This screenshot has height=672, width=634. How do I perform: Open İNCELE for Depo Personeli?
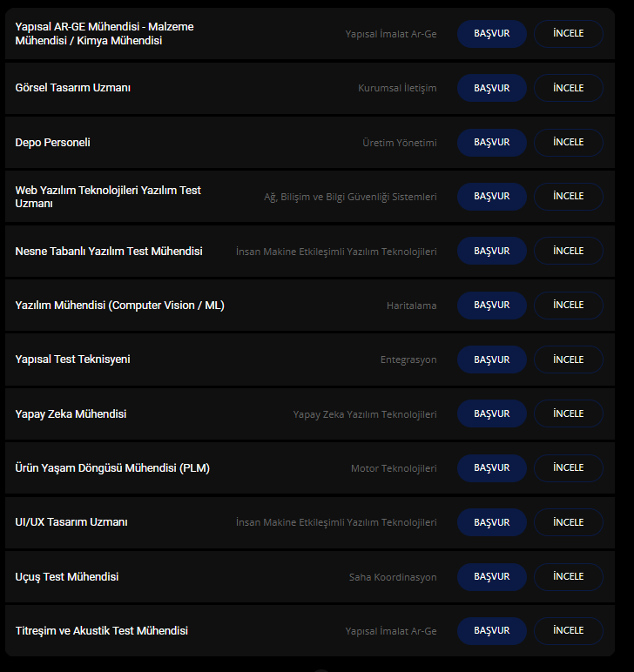(x=568, y=142)
